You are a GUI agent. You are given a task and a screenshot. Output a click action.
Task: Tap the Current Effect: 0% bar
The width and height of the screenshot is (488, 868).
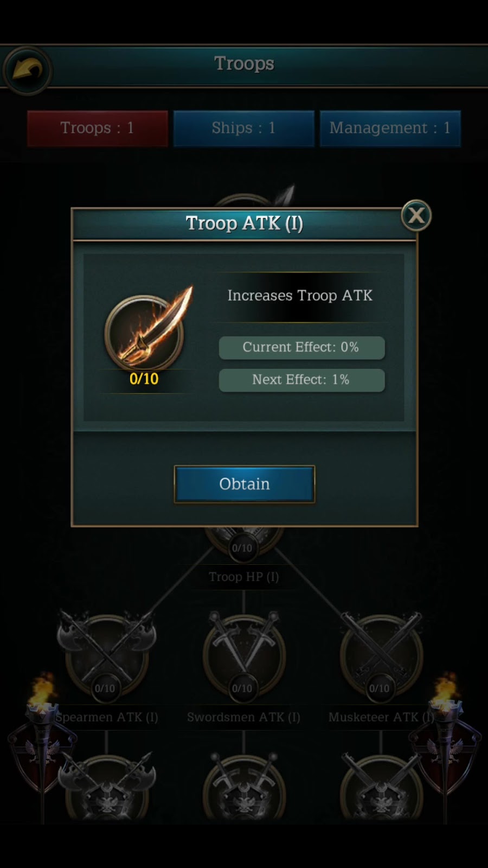point(301,348)
